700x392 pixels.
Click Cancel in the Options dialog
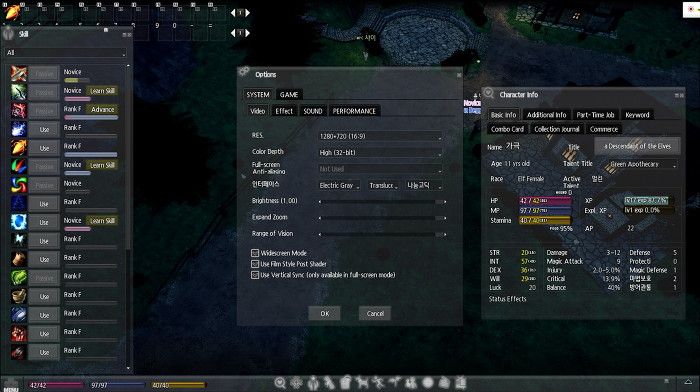[x=375, y=313]
